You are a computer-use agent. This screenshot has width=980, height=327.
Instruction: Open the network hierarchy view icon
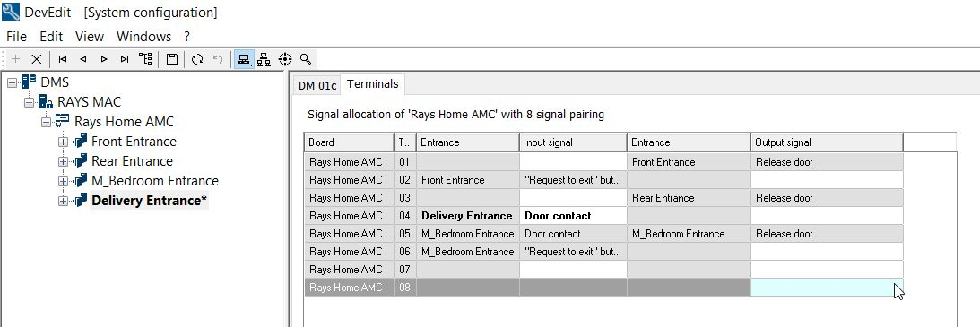265,59
